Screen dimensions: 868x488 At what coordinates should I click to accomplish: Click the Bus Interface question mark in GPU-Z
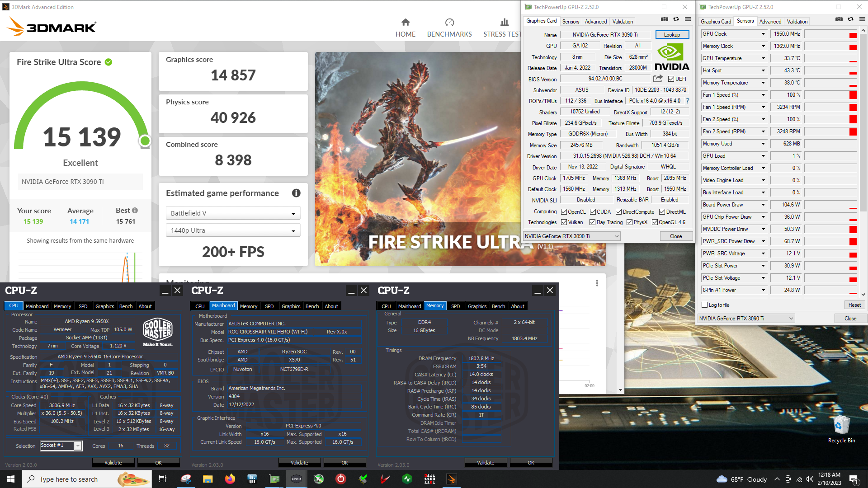688,101
